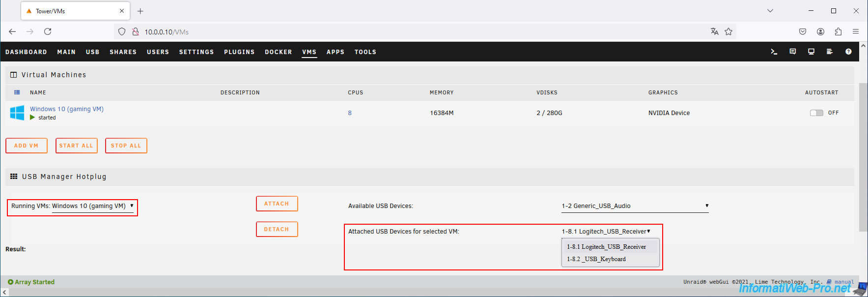868x297 pixels.
Task: Click the browser reload icon
Action: 48,31
